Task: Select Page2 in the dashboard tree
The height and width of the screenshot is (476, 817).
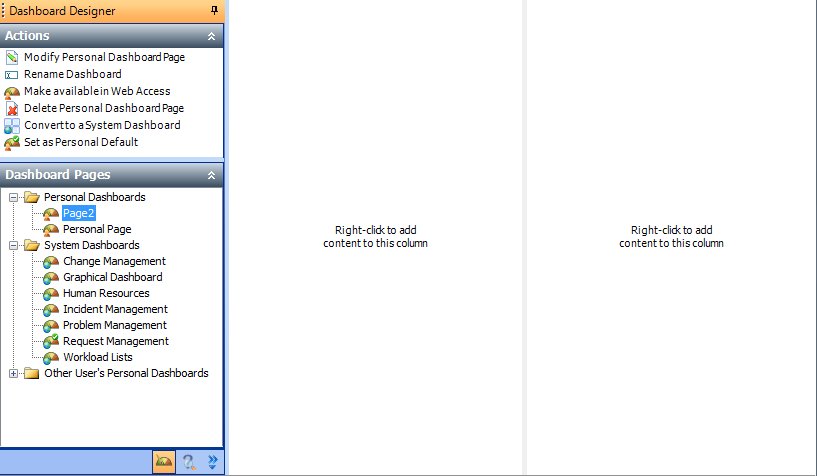Action: [x=79, y=213]
